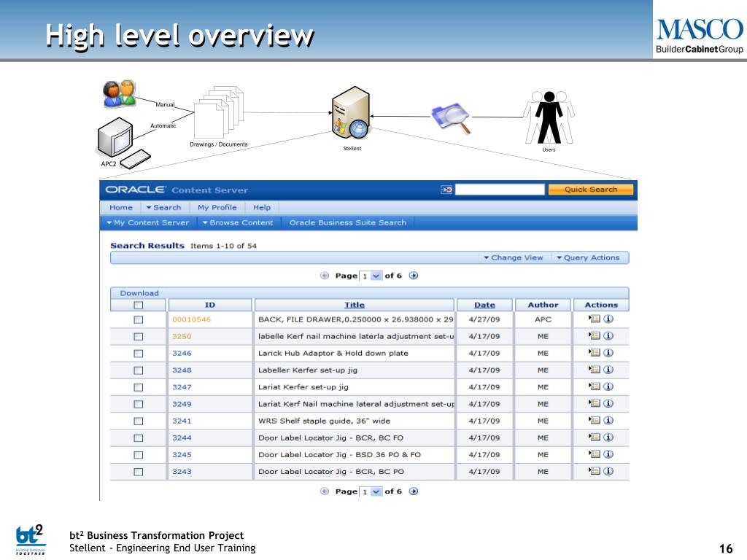
Task: Open content info icon for row 3246
Action: point(608,353)
